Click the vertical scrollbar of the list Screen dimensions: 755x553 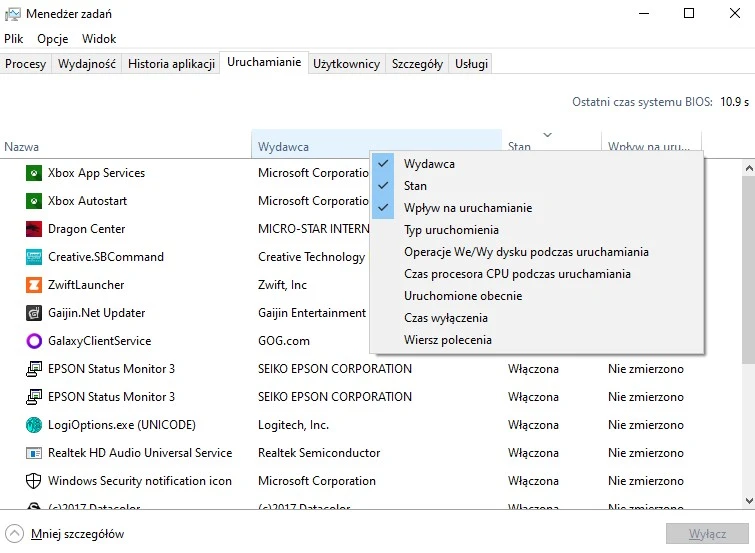pos(747,330)
